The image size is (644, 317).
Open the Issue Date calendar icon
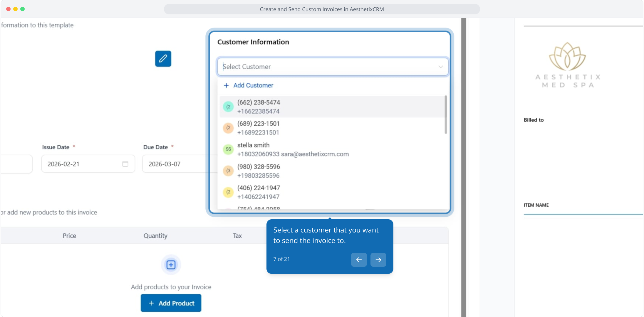(125, 164)
